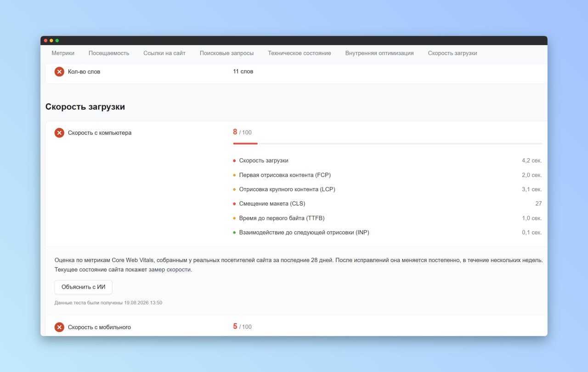588x372 pixels.
Task: Select the "Поисковые запросы" tab
Action: [226, 53]
